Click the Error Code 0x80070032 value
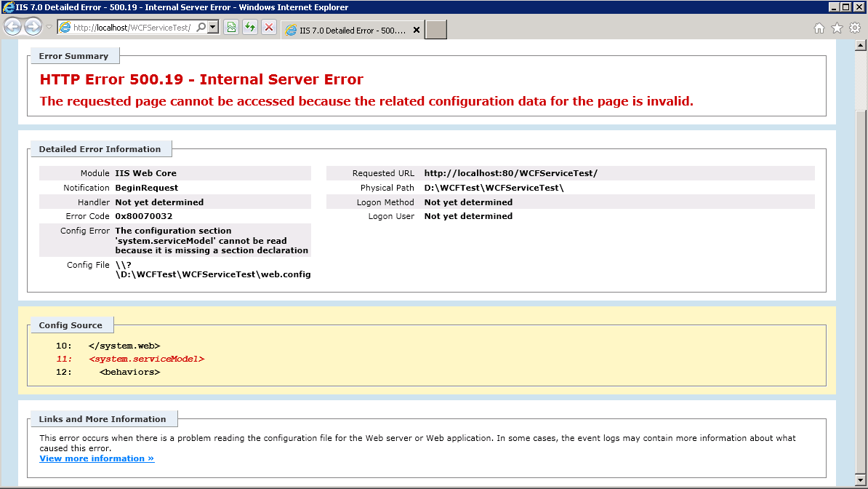 144,216
